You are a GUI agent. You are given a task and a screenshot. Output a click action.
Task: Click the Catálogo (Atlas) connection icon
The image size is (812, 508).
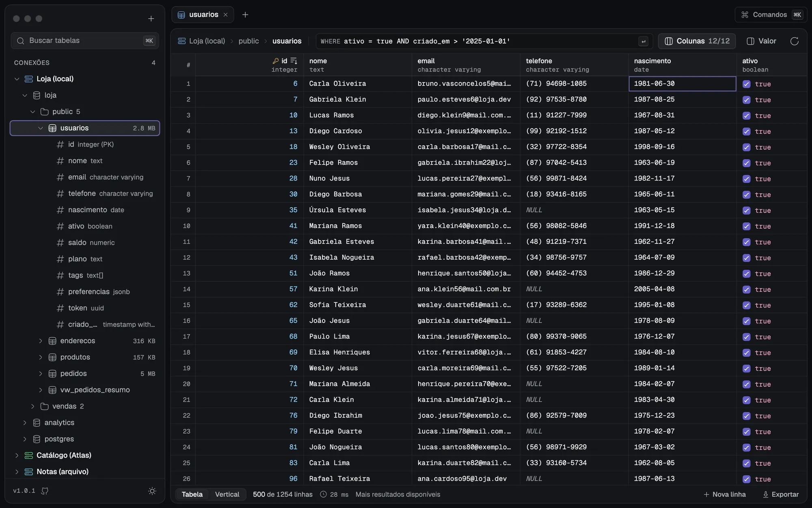click(x=28, y=455)
